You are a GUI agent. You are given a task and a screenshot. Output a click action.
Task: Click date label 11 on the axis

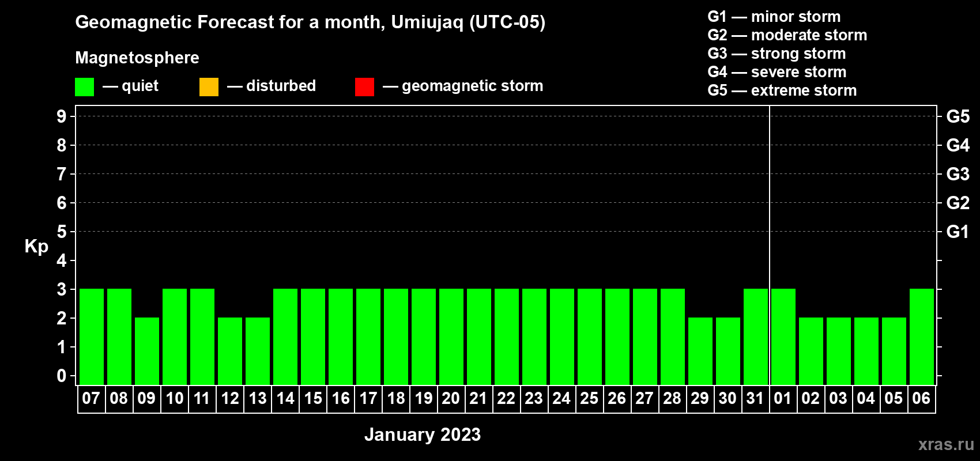click(202, 399)
